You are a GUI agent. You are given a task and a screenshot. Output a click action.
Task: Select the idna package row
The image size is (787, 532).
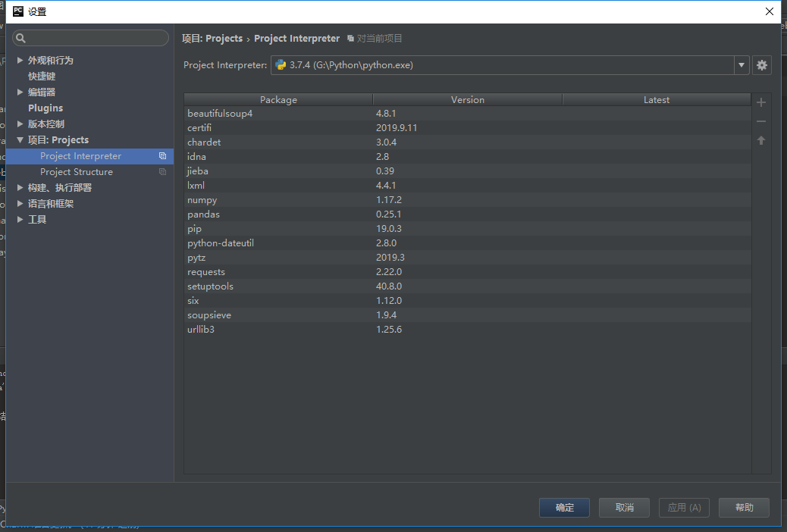click(467, 157)
